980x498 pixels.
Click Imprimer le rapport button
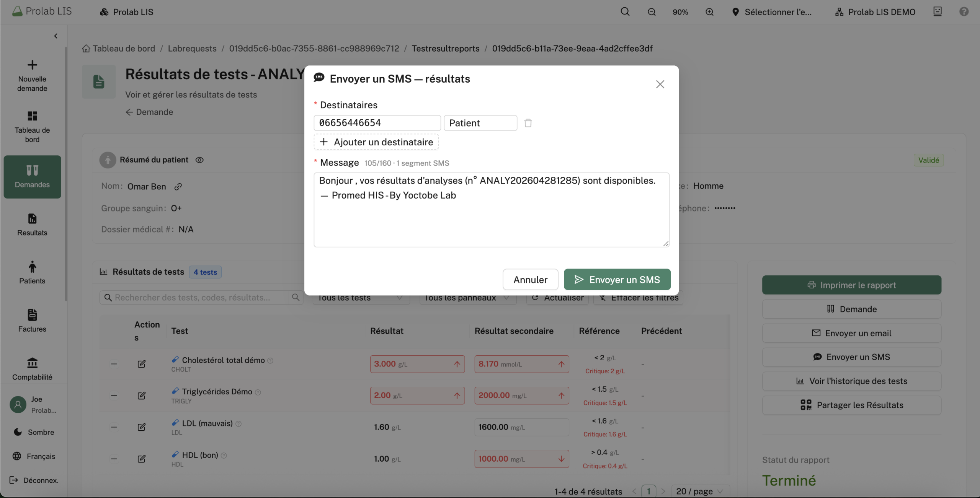(851, 285)
